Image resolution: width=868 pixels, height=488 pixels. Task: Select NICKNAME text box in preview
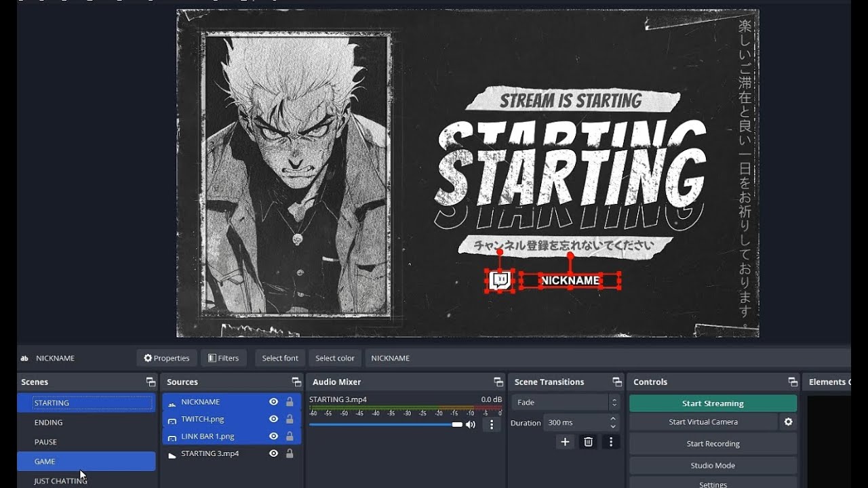click(x=570, y=281)
